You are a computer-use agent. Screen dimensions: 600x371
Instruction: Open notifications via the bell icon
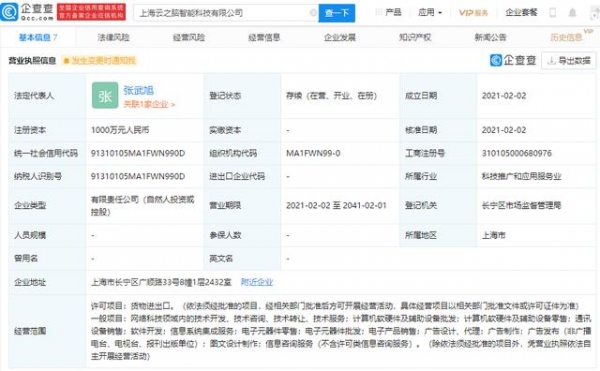pyautogui.click(x=572, y=13)
